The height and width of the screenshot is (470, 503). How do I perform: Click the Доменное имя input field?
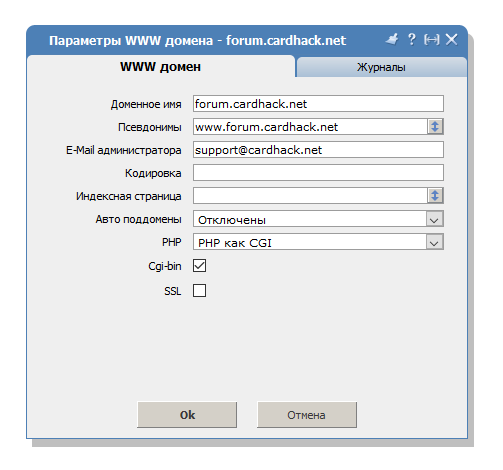[x=318, y=104]
